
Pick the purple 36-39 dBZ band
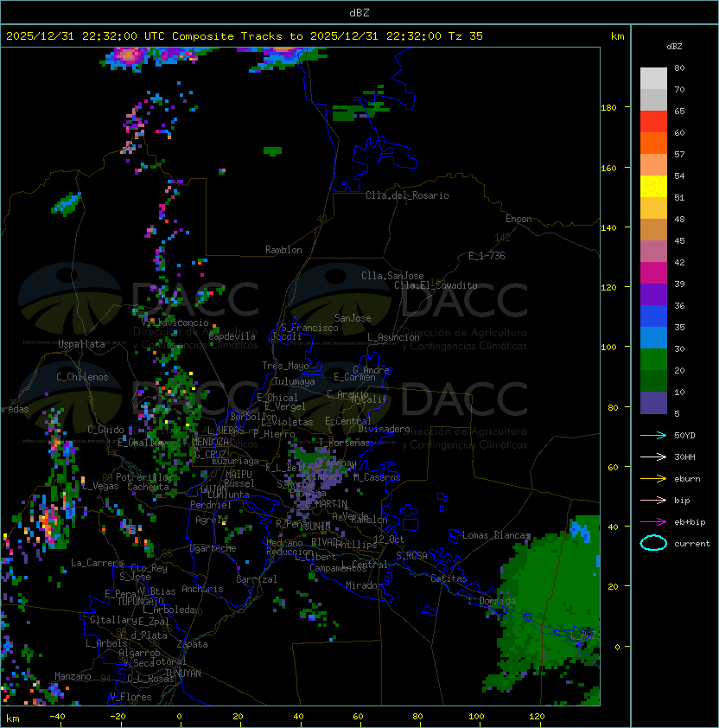point(653,295)
